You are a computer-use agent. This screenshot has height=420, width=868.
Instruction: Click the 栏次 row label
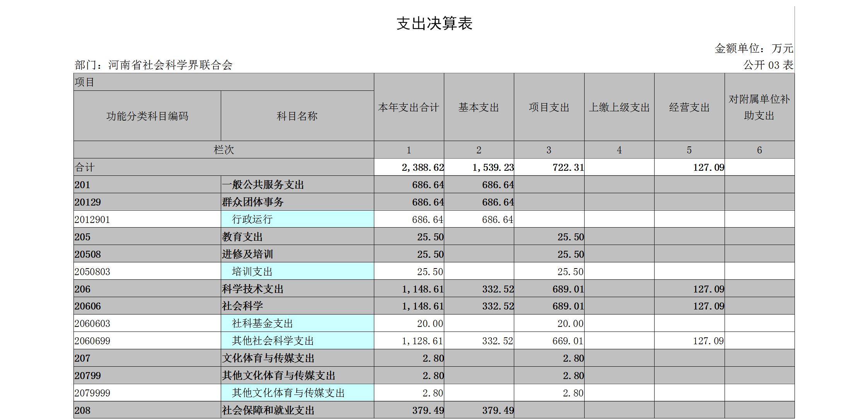click(x=224, y=150)
